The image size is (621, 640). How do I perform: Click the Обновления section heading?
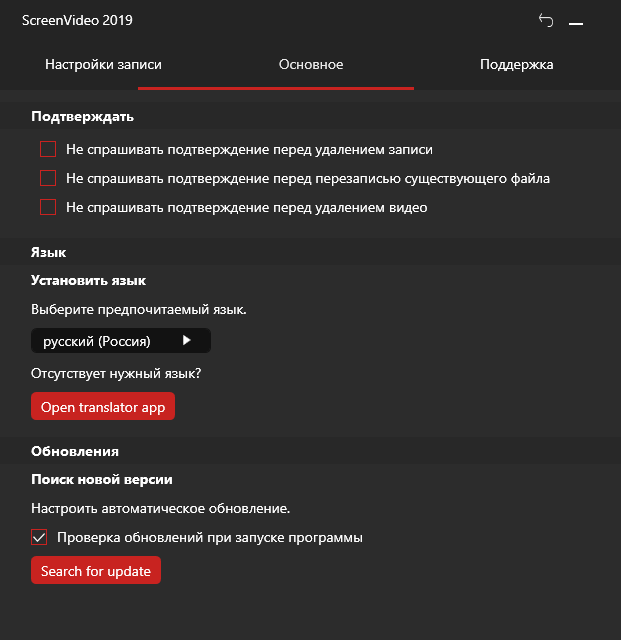pos(75,452)
